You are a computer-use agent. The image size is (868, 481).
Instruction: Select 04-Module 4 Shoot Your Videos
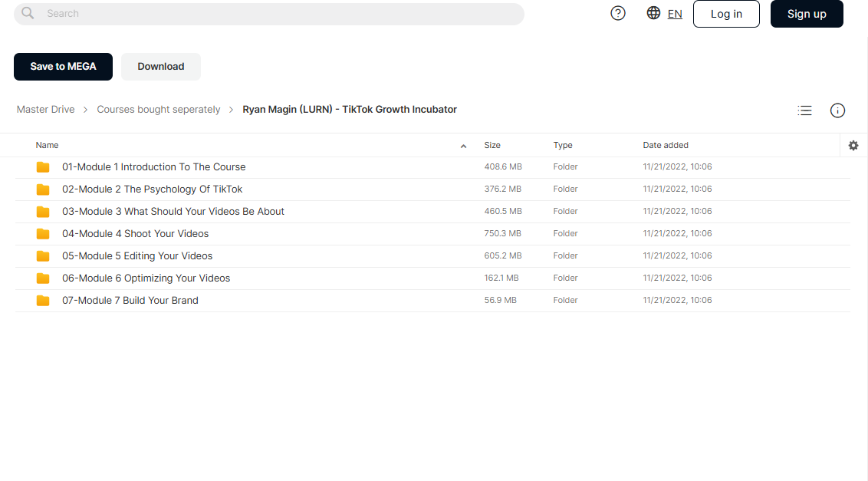click(135, 233)
